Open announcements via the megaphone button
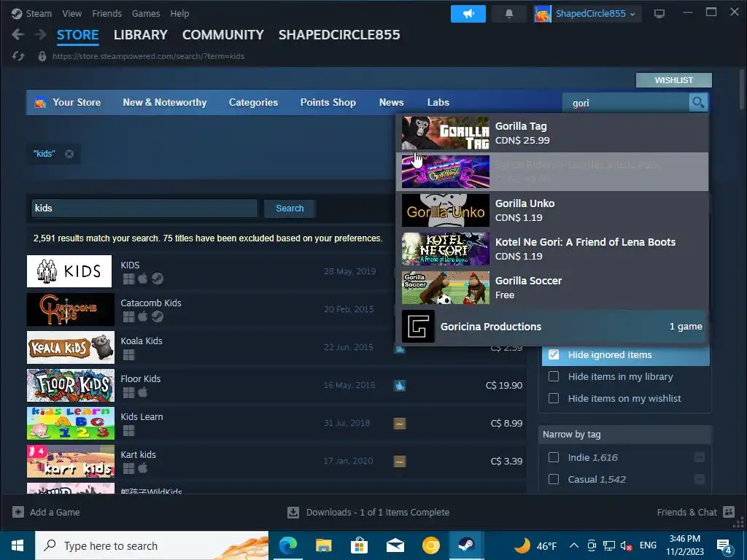Viewport: 747px width, 560px height. pyautogui.click(x=468, y=14)
